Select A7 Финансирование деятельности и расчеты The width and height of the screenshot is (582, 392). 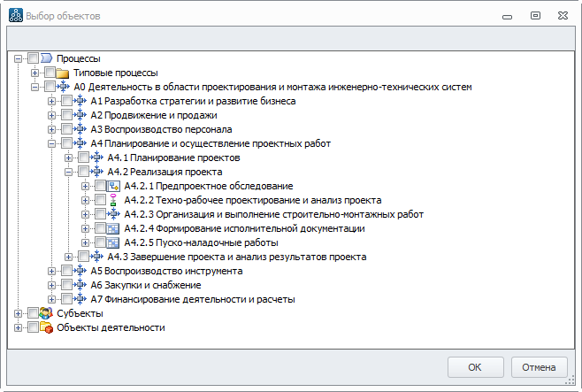pos(193,299)
